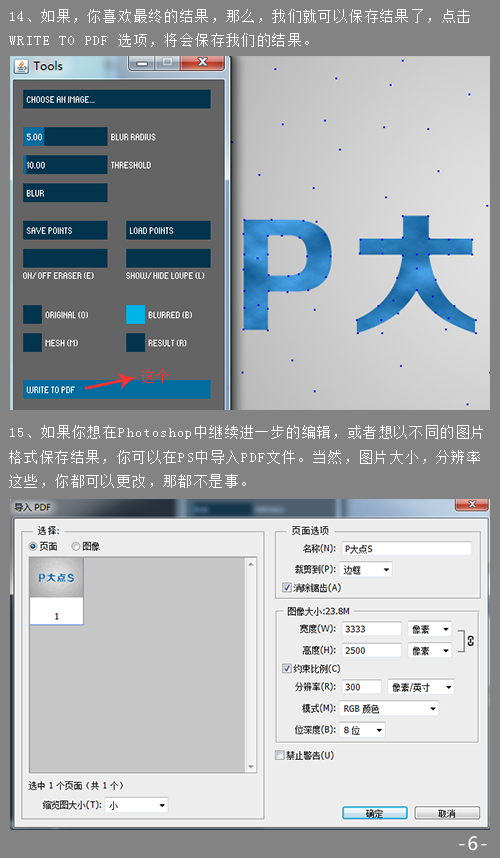Click LOAD POINTS button
The width and height of the screenshot is (500, 858).
168,230
